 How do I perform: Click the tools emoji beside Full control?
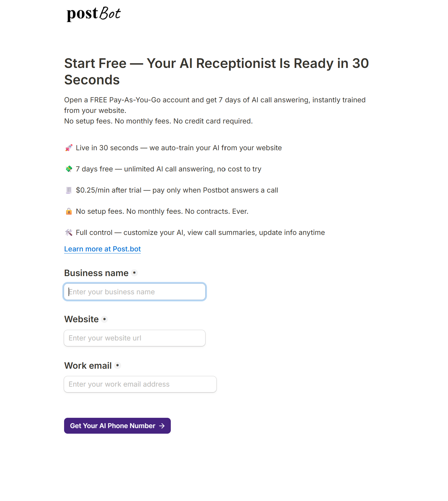(69, 233)
